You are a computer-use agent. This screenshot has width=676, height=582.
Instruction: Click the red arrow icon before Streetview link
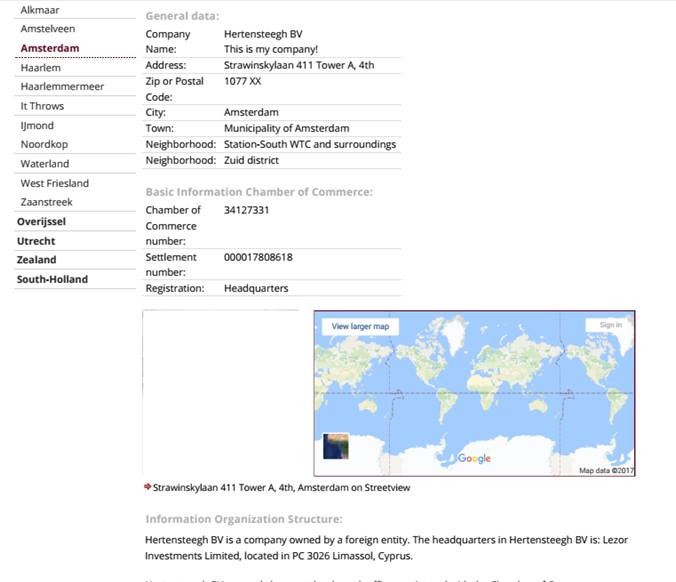[x=148, y=487]
